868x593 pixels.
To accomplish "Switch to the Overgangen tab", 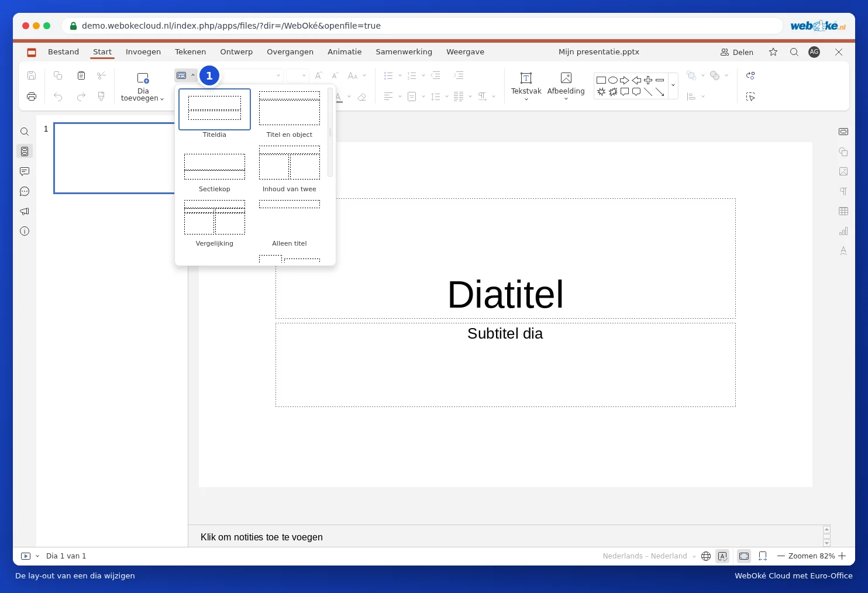I will [290, 52].
